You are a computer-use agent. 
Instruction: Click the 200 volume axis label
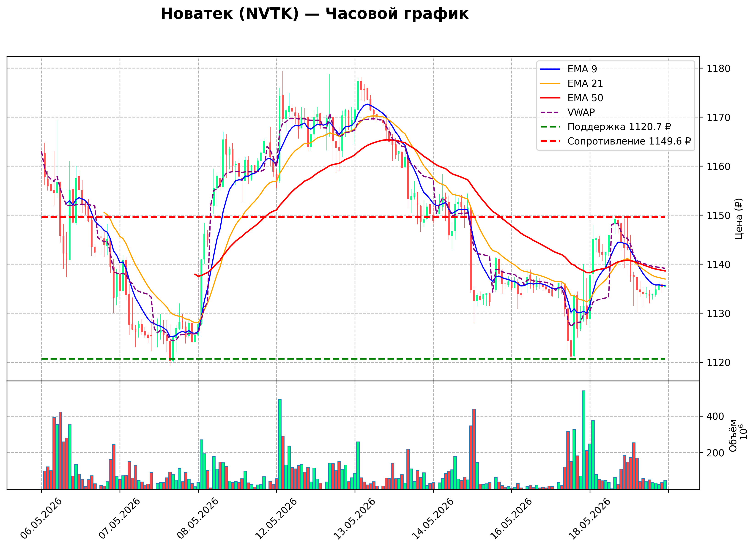coord(715,453)
